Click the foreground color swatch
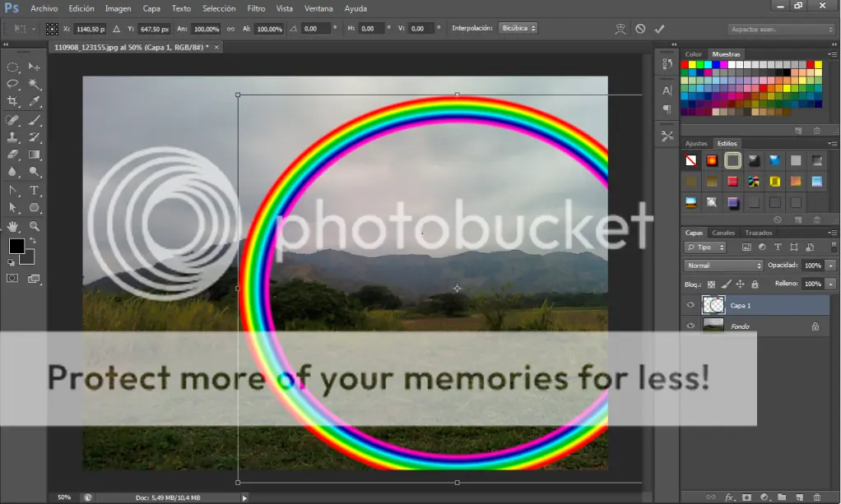This screenshot has height=504, width=841. [16, 246]
